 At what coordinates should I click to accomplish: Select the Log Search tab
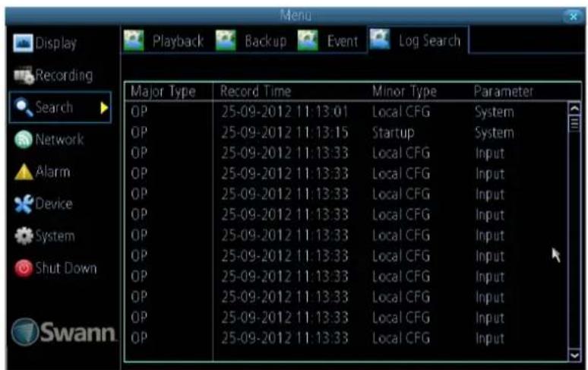coord(418,40)
